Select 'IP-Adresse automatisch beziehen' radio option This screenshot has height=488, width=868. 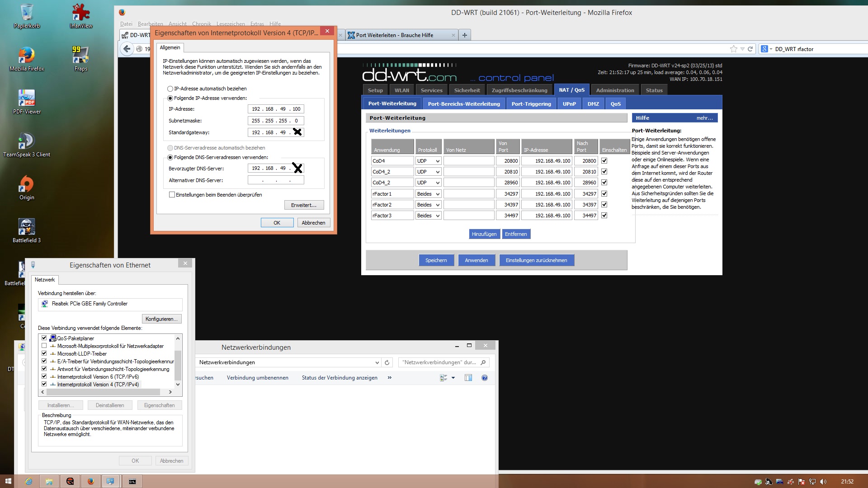pyautogui.click(x=170, y=89)
